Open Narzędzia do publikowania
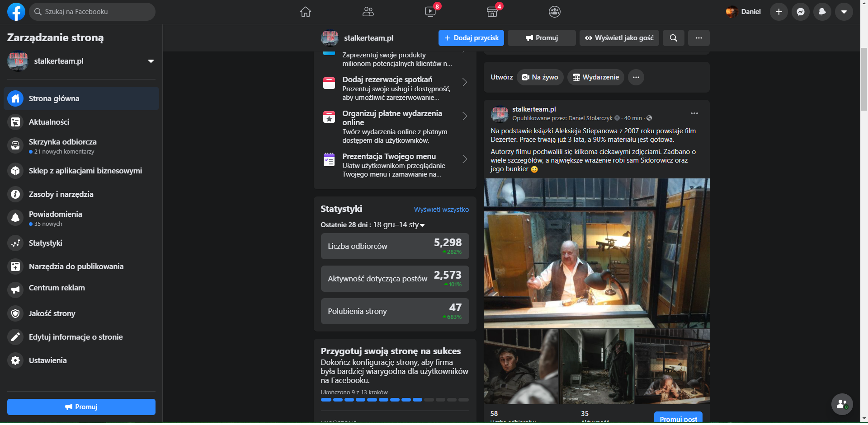Screen dimensions: 868x425 81,266
